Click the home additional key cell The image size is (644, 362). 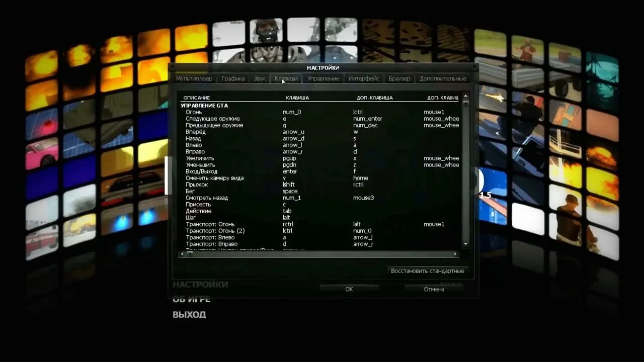(360, 178)
